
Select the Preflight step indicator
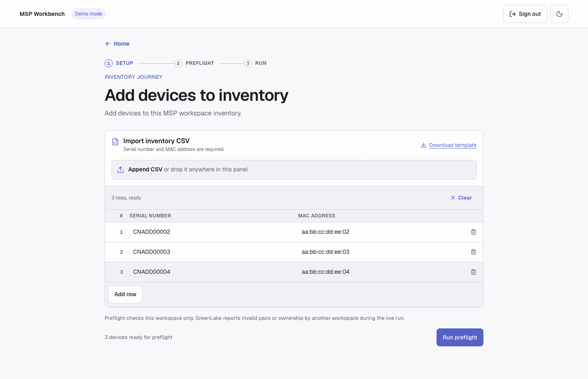pyautogui.click(x=194, y=63)
